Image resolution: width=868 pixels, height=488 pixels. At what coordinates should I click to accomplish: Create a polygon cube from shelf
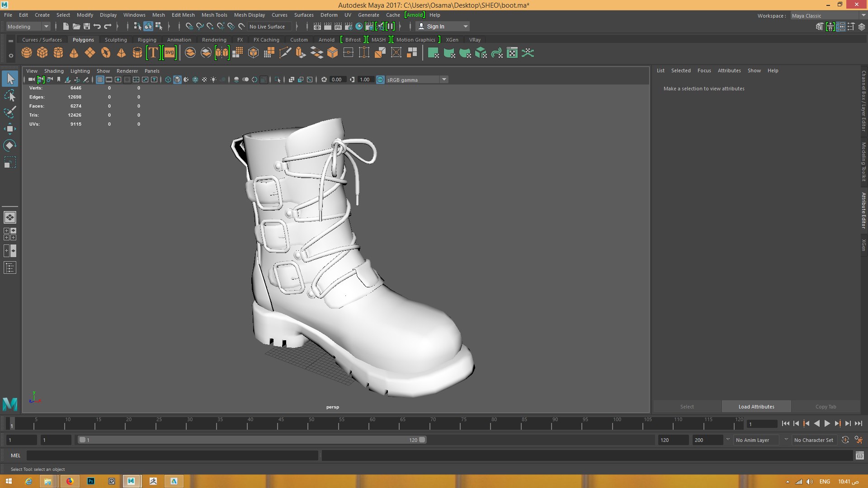(x=42, y=53)
